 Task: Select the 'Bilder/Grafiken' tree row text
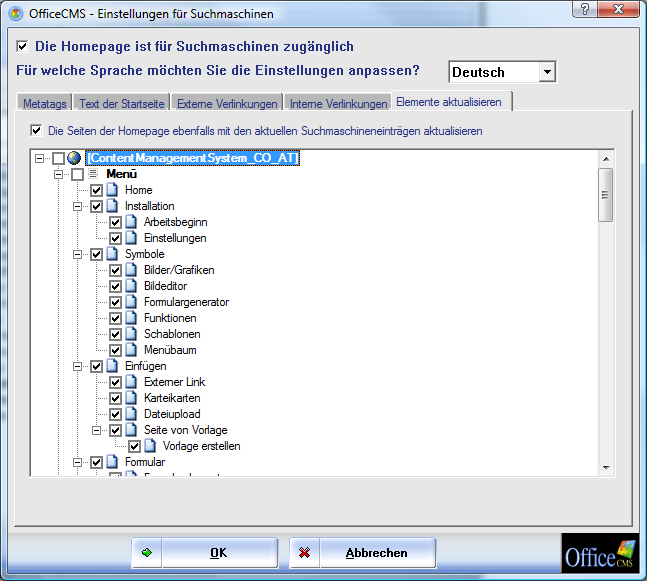(x=179, y=270)
